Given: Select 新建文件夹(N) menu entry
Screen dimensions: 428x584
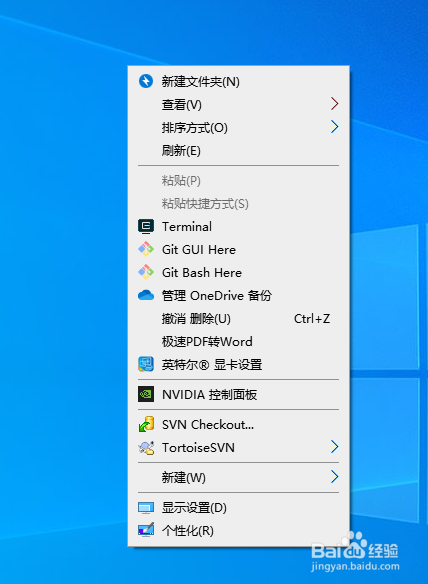Looking at the screenshot, I should click(238, 81).
